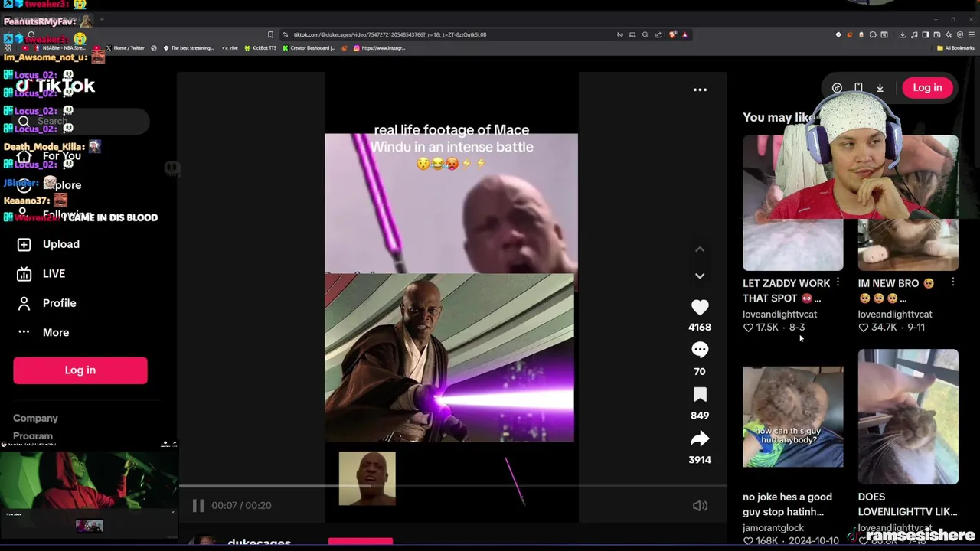Go to the previous video with the up arrow

700,249
